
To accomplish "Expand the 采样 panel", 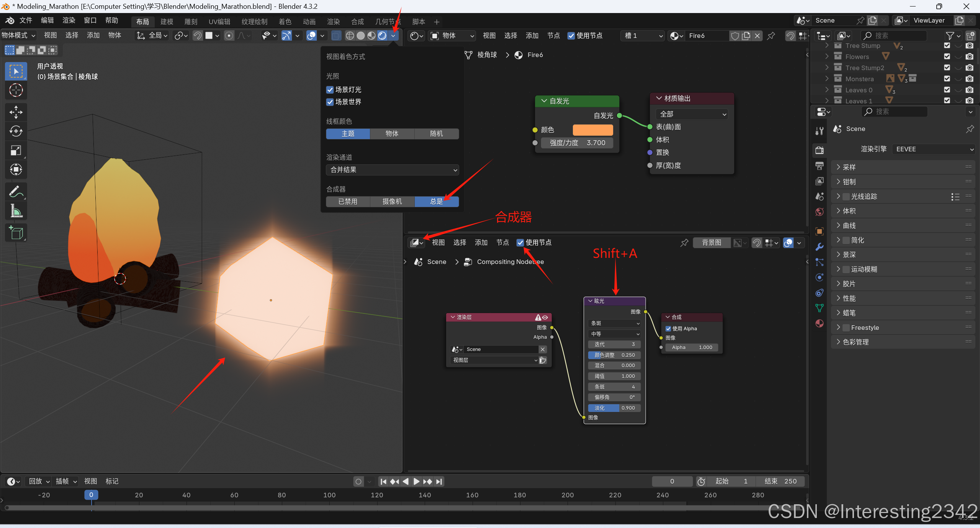I will [849, 167].
